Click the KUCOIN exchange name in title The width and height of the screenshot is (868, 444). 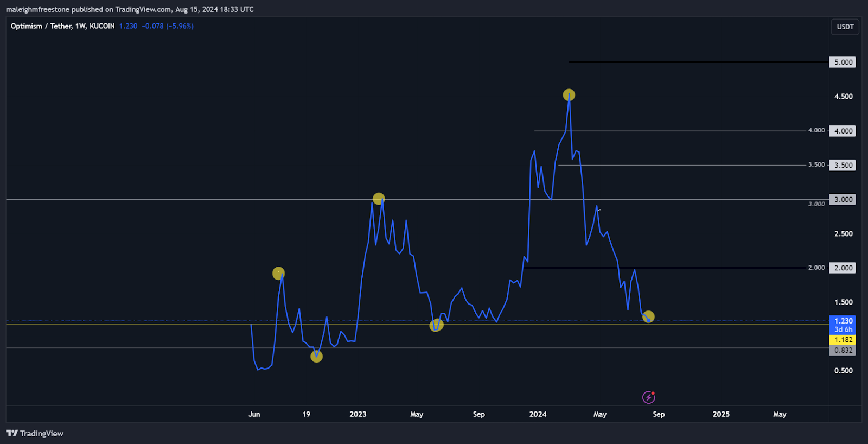coord(102,26)
